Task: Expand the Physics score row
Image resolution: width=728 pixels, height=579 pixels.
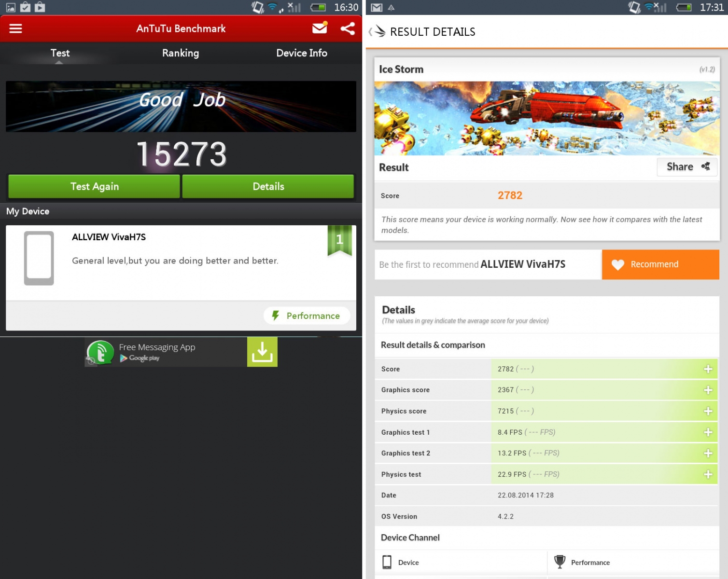Action: 708,411
